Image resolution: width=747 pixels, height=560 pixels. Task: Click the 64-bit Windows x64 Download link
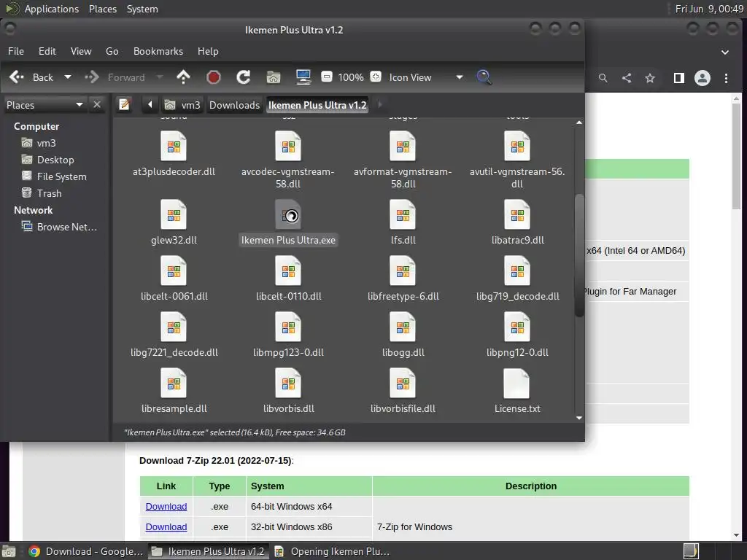coord(166,506)
